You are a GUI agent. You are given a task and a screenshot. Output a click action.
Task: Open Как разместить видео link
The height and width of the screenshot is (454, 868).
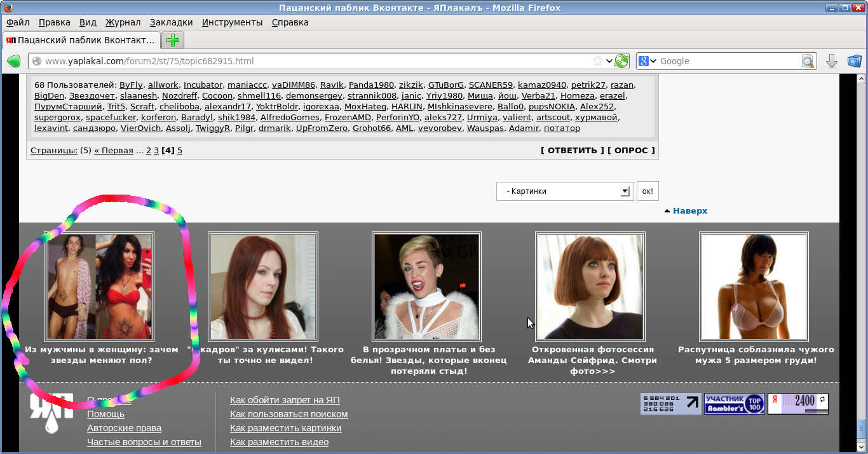[280, 442]
